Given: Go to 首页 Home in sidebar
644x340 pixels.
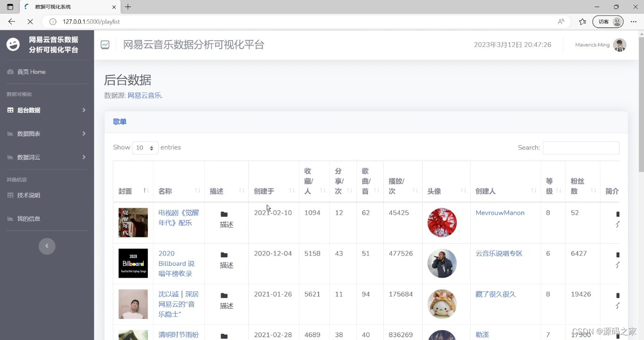Looking at the screenshot, I should tap(32, 72).
